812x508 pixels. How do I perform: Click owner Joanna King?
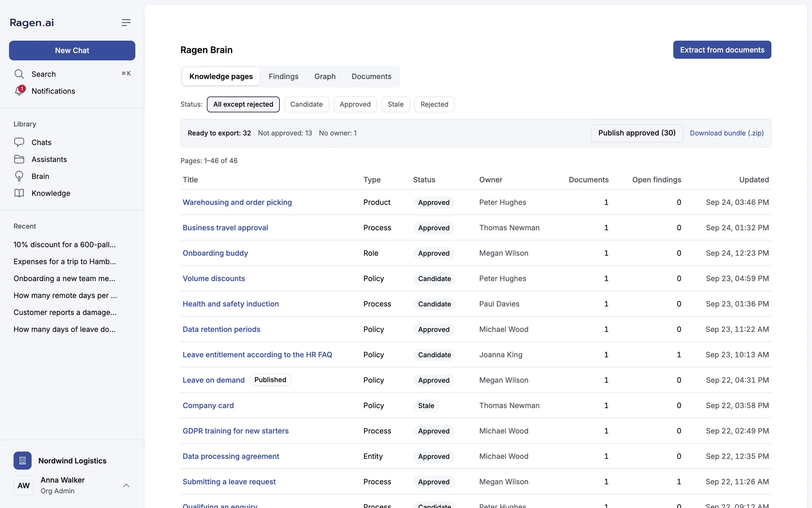(x=501, y=355)
